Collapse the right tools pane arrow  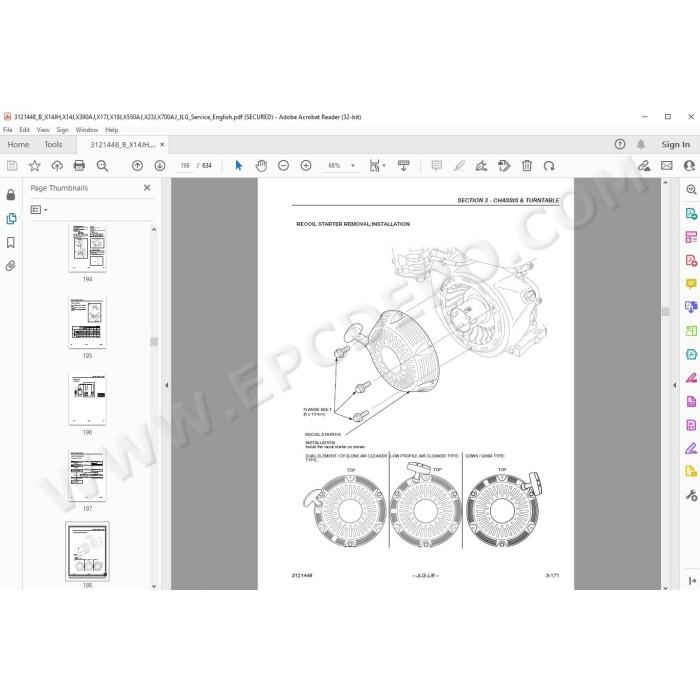tap(675, 385)
